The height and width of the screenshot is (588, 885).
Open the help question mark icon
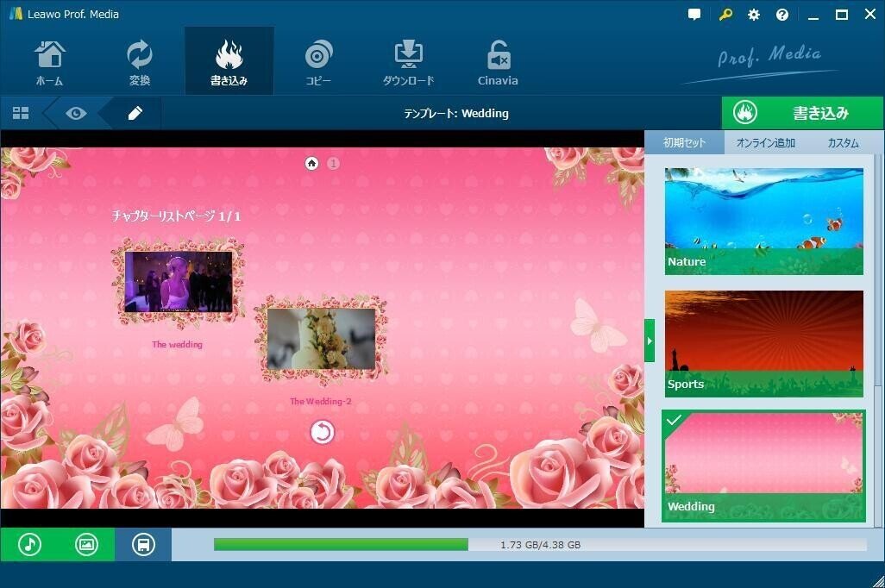tap(782, 15)
